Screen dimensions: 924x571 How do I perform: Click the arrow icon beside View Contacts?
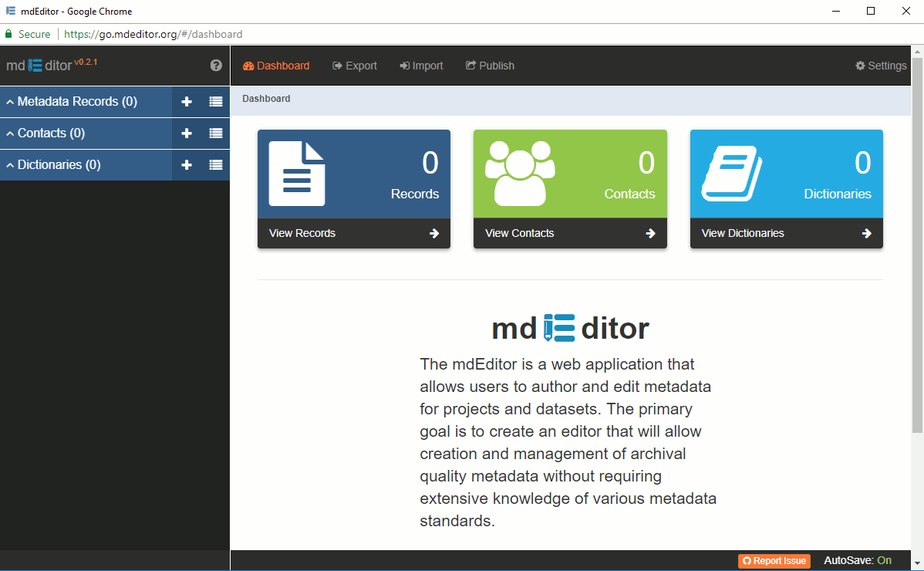pos(650,233)
